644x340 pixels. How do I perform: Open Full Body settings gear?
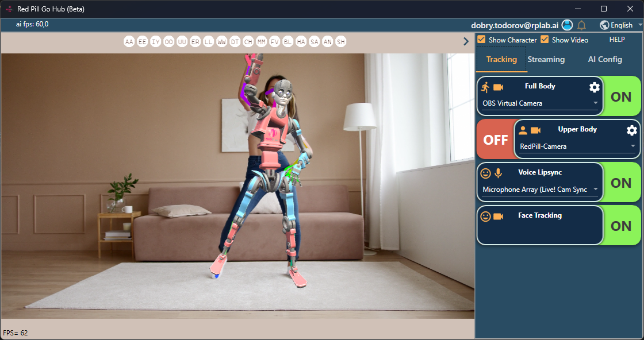(595, 87)
